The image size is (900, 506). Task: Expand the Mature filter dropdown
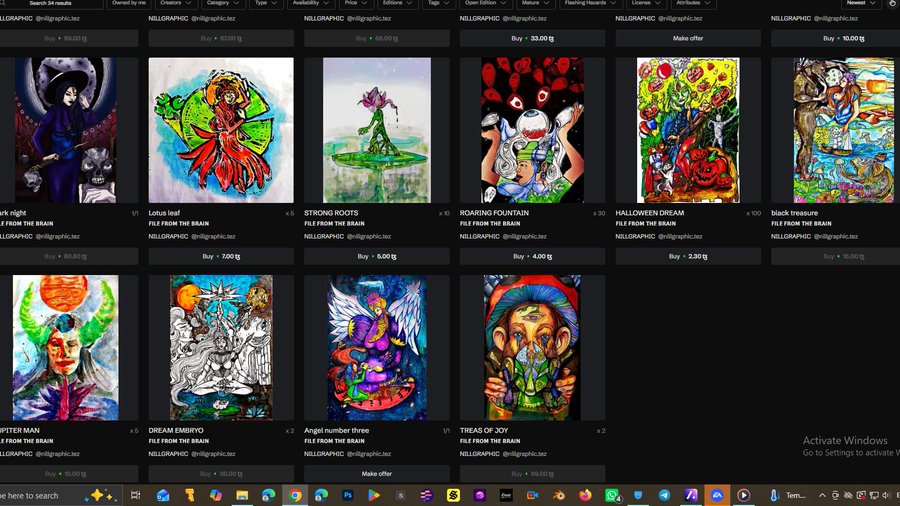(x=536, y=3)
